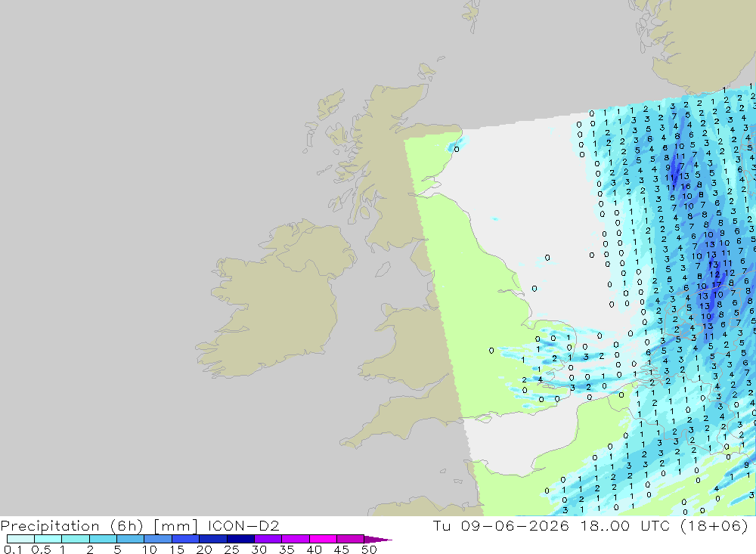Click the 30–35 mm purple legend box

pyautogui.click(x=268, y=539)
